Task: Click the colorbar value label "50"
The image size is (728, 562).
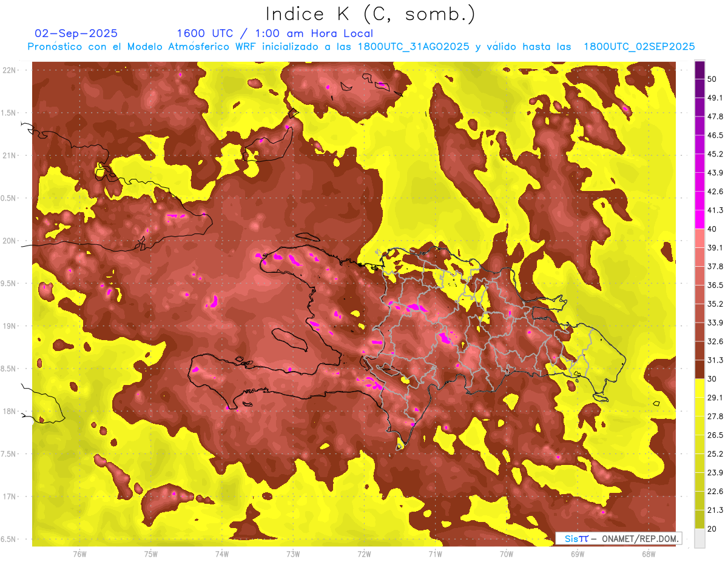Action: pos(712,79)
